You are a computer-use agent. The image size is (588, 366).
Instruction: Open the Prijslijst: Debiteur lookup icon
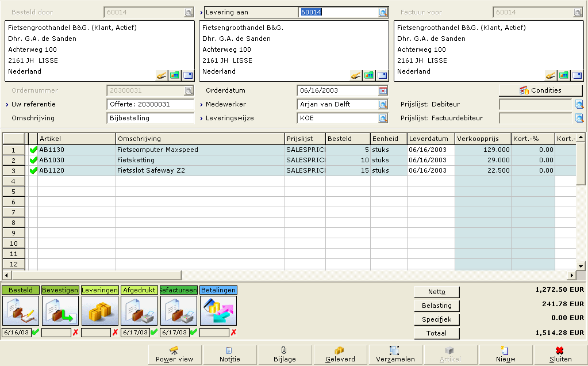[x=579, y=104]
